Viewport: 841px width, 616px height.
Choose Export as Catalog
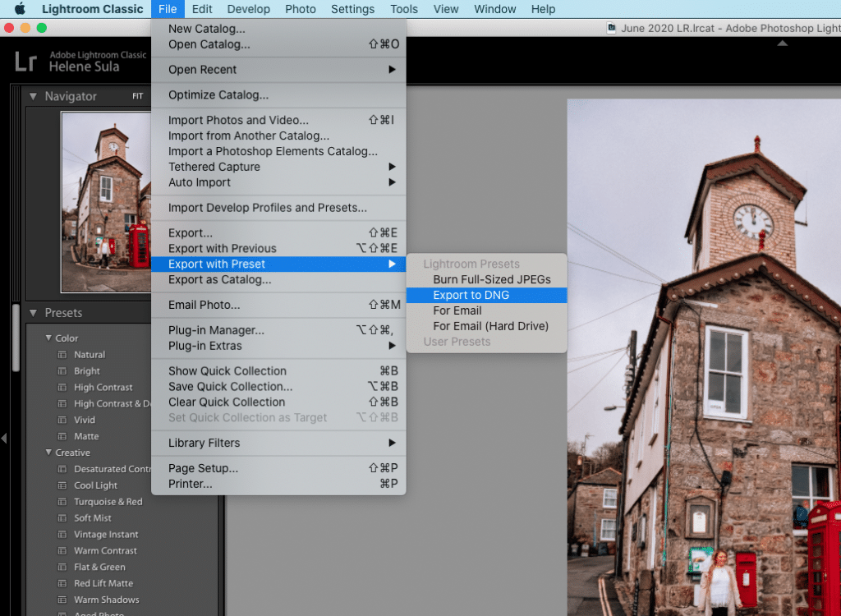[x=278, y=279]
